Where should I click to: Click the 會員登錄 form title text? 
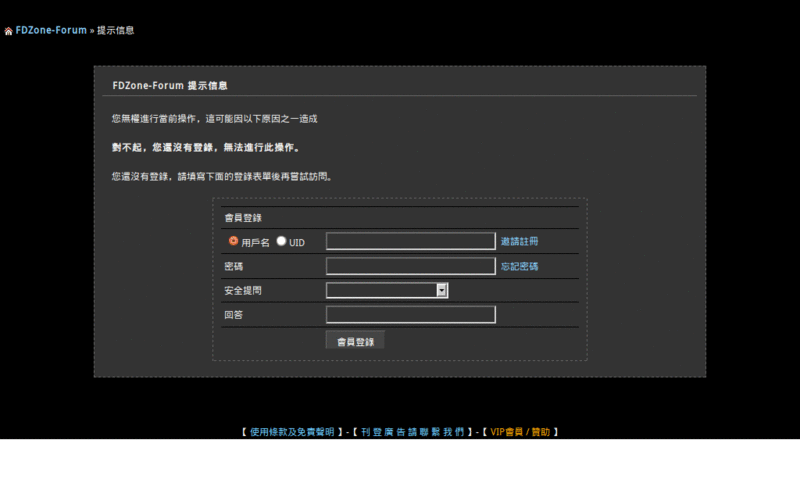[243, 218]
